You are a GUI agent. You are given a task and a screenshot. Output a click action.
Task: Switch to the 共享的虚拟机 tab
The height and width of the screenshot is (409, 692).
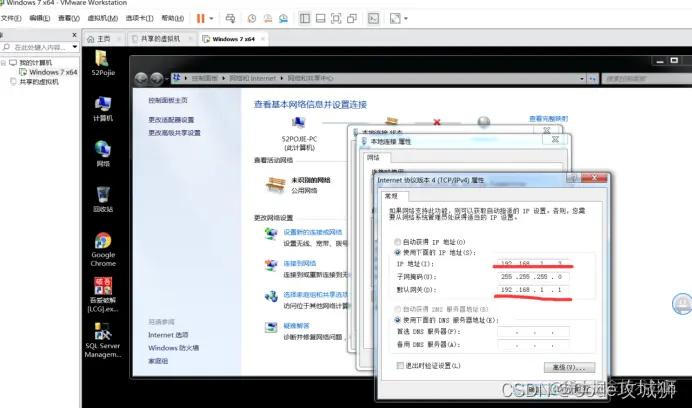tap(160, 39)
